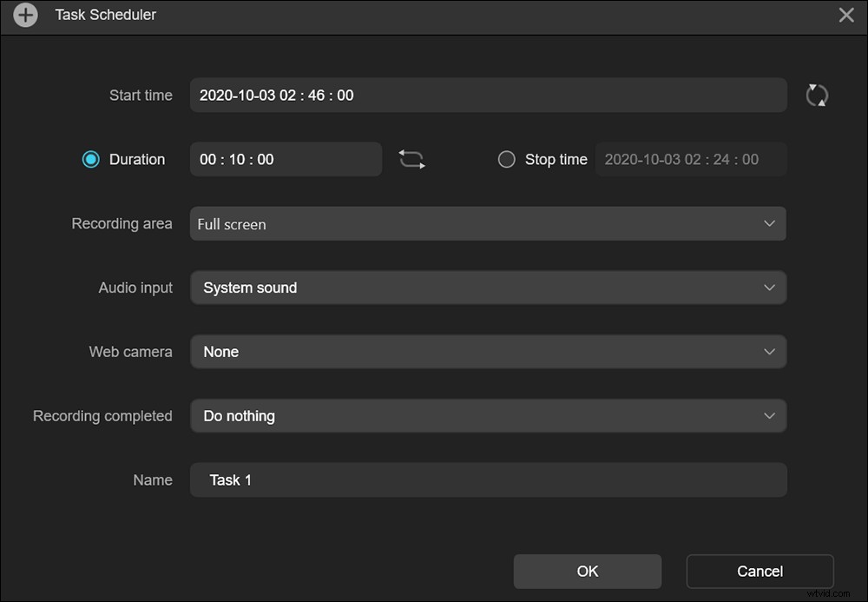Click the Duration time value 00:10:00

tap(286, 159)
